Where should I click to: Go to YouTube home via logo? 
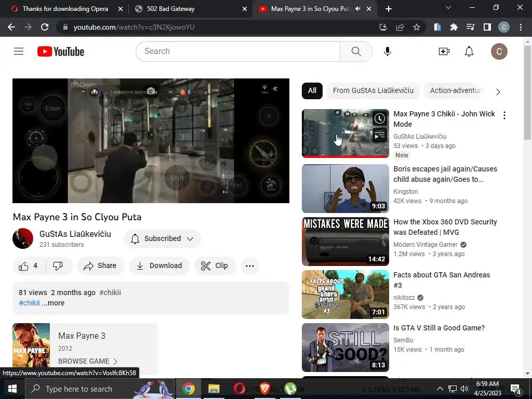point(61,51)
